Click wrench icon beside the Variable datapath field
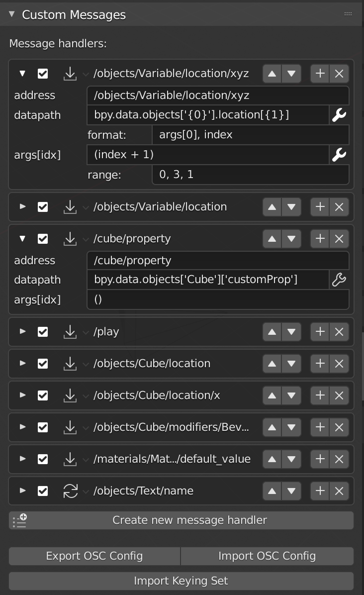The width and height of the screenshot is (364, 595). click(x=339, y=115)
